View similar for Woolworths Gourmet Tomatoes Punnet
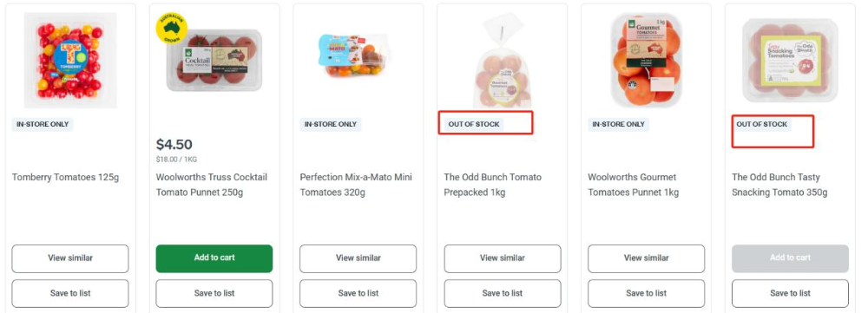 point(646,258)
